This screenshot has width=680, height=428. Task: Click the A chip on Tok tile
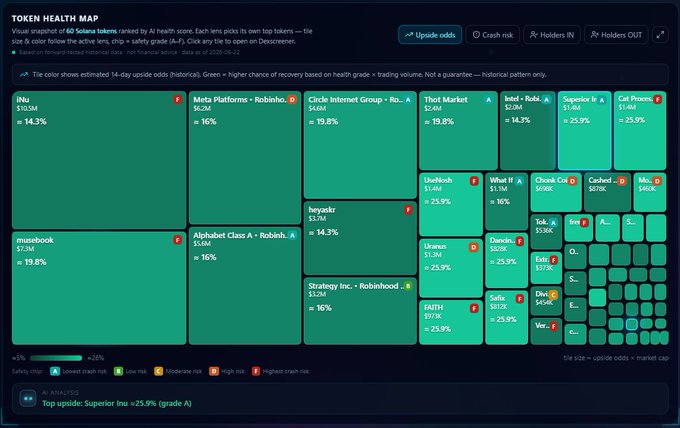[553, 223]
